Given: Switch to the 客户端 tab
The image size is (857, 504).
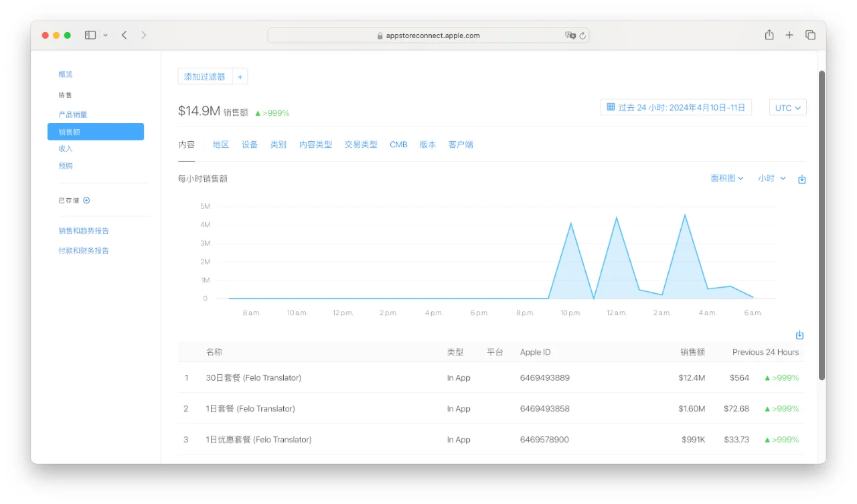Looking at the screenshot, I should (461, 145).
